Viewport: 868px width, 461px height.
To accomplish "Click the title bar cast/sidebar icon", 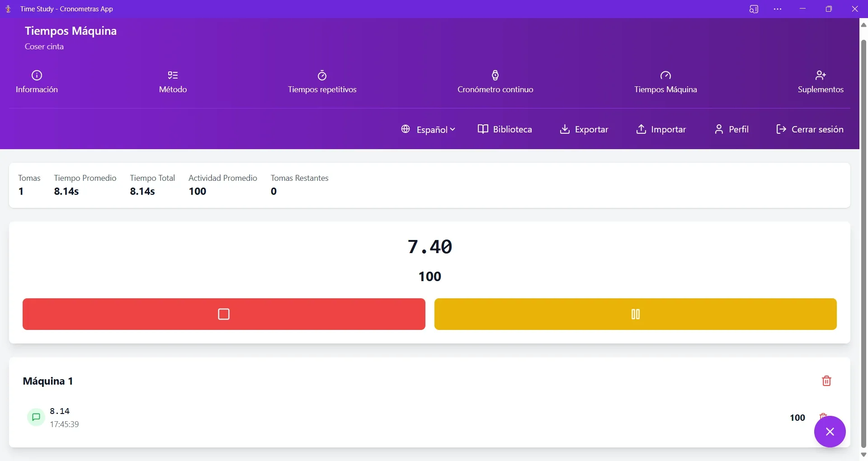I will coord(754,9).
